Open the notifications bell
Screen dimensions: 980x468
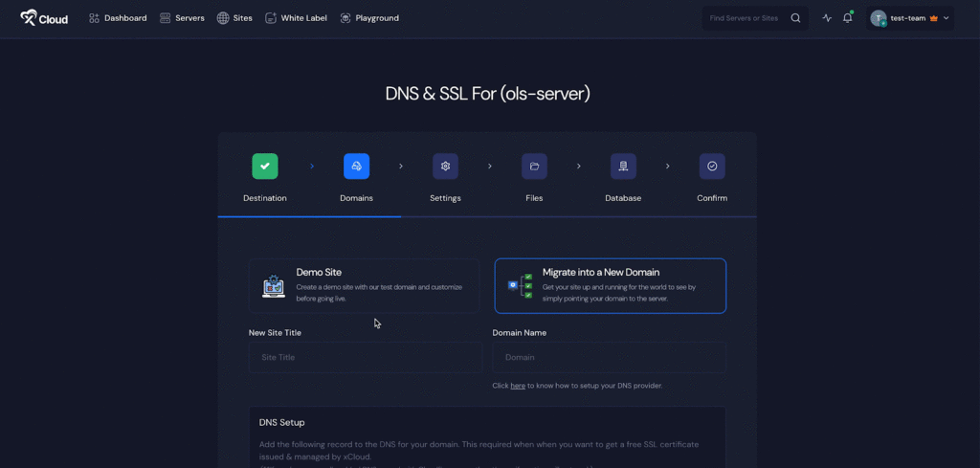[x=847, y=18]
